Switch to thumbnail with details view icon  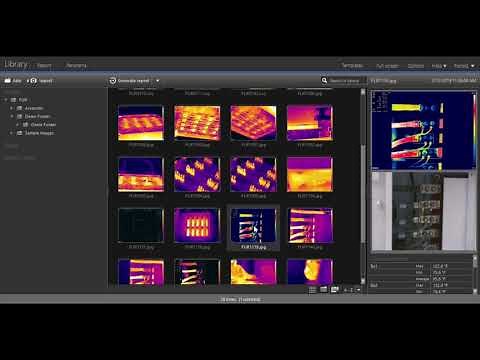click(334, 290)
